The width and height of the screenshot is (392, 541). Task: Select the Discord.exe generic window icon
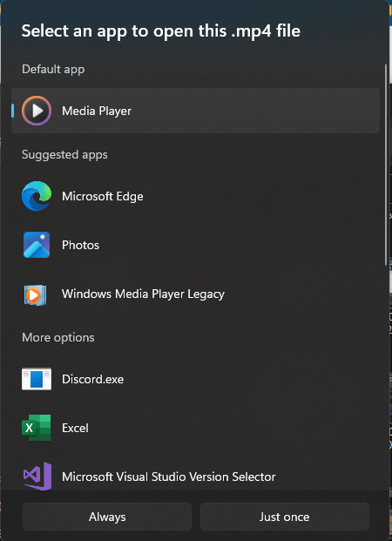(x=37, y=379)
